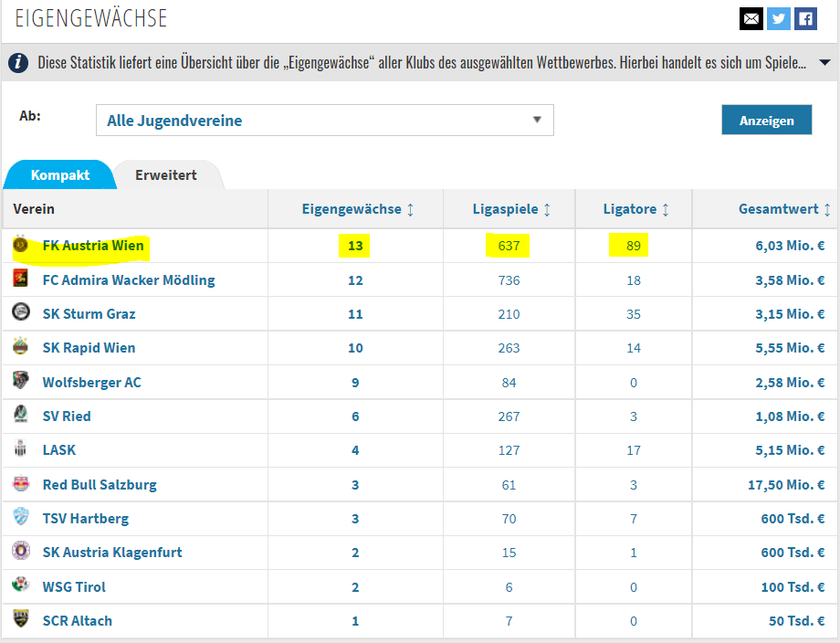840x643 pixels.
Task: Open the LASK club crest
Action: tap(20, 448)
